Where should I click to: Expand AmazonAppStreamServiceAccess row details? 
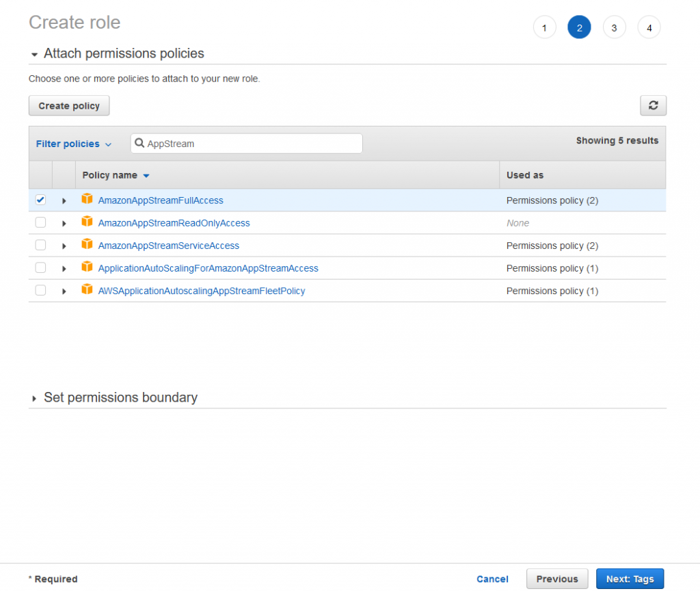click(x=64, y=246)
